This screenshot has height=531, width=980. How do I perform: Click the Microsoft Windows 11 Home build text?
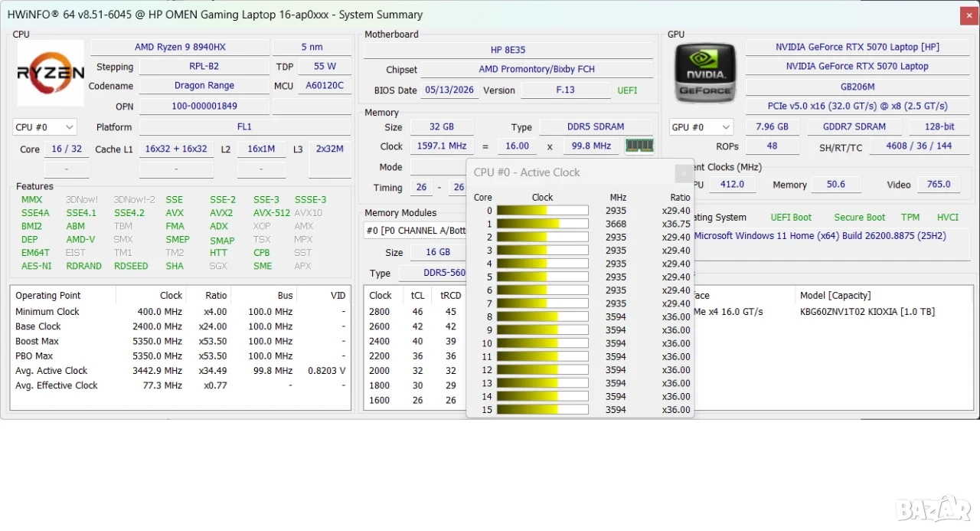[x=819, y=236]
